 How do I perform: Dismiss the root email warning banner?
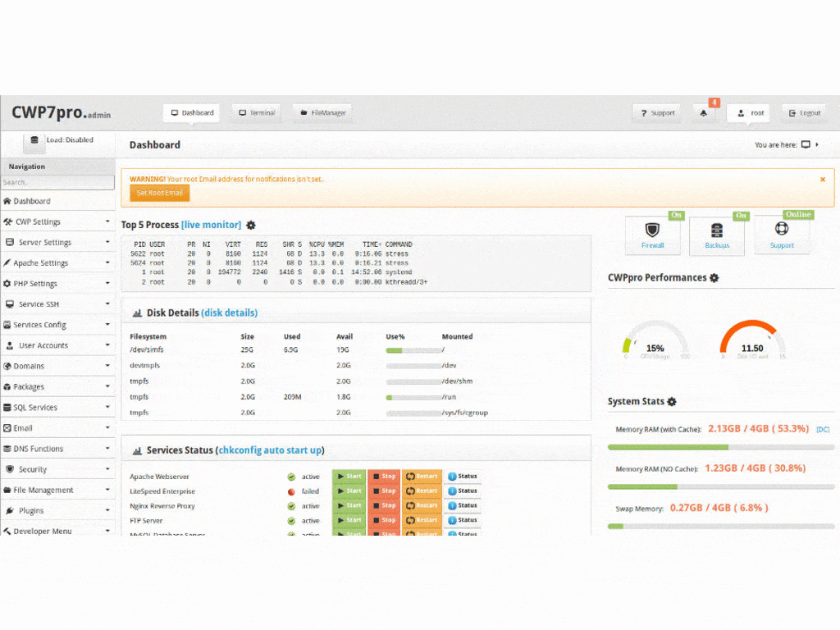tap(822, 180)
